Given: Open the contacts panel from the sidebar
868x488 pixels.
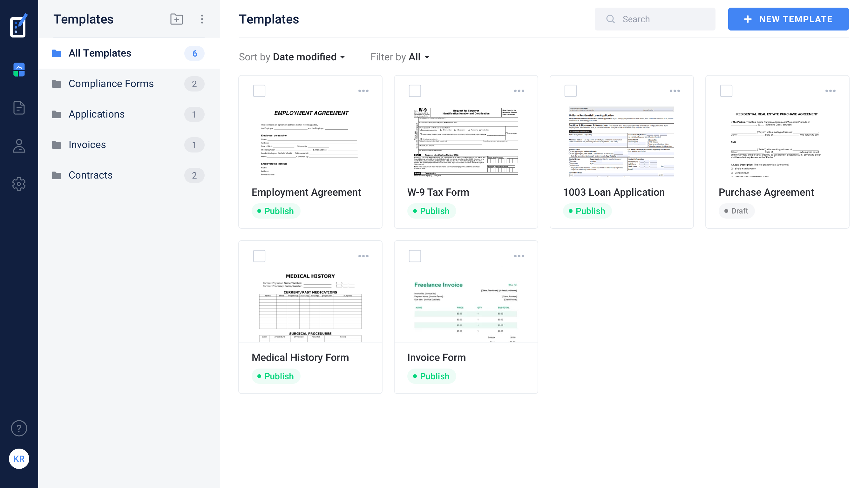Looking at the screenshot, I should (x=19, y=146).
